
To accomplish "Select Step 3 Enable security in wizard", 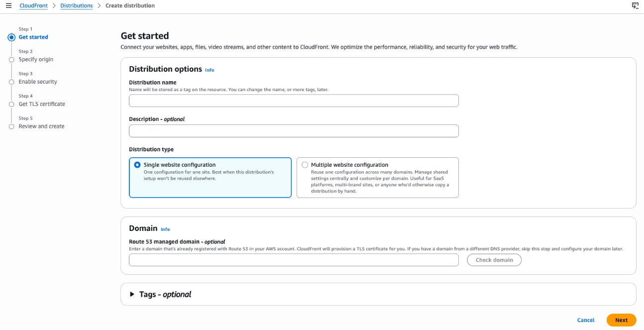I will pyautogui.click(x=38, y=82).
